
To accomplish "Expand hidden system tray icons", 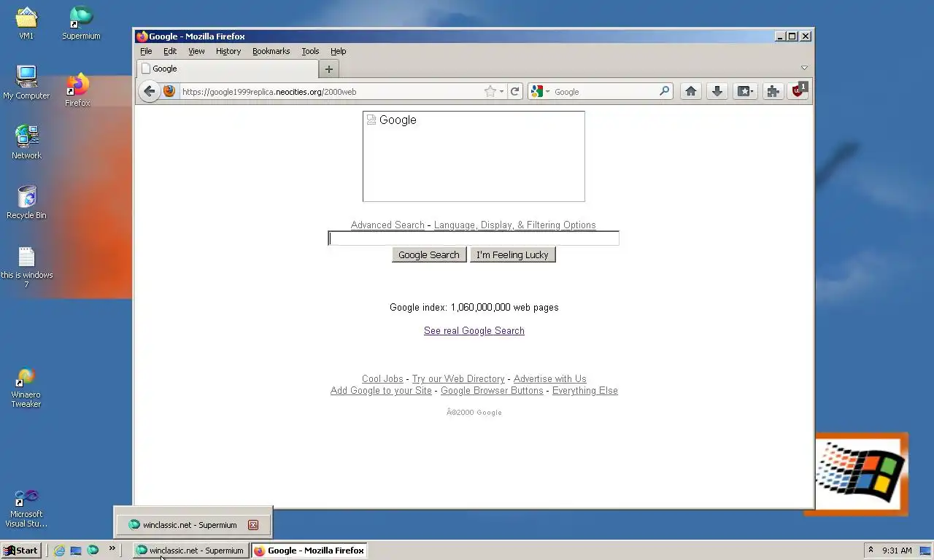I will click(871, 551).
